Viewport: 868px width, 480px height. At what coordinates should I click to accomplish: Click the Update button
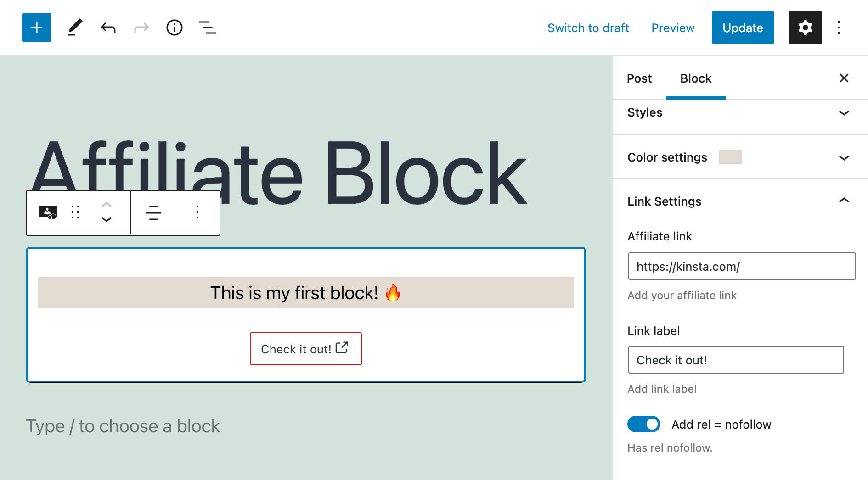[x=743, y=28]
